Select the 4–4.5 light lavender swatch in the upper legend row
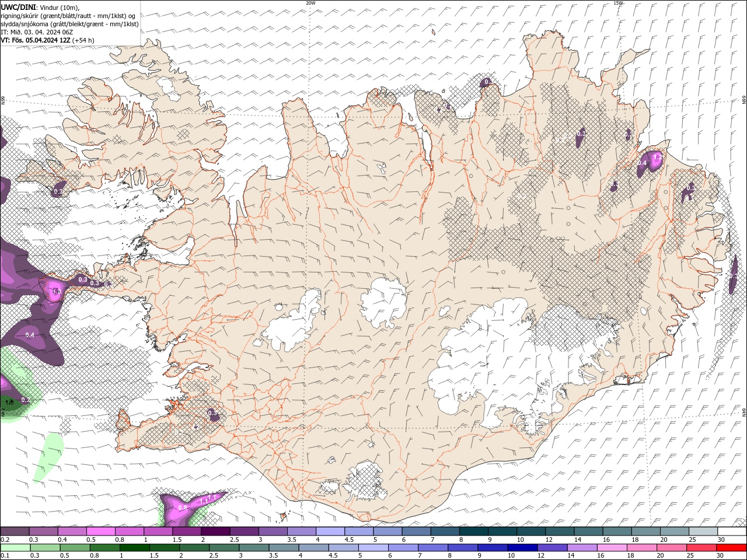Image resolution: width=747 pixels, height=560 pixels. pyautogui.click(x=330, y=531)
